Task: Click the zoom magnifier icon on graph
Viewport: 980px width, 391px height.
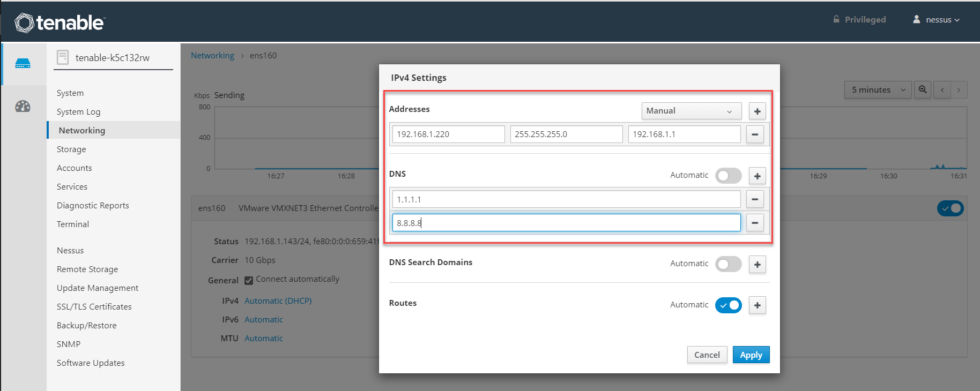Action: [923, 90]
